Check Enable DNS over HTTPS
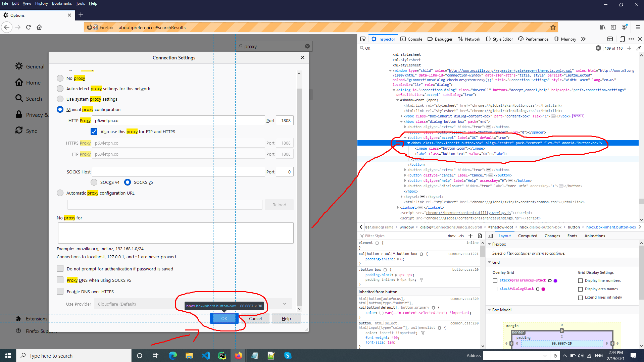 60,291
